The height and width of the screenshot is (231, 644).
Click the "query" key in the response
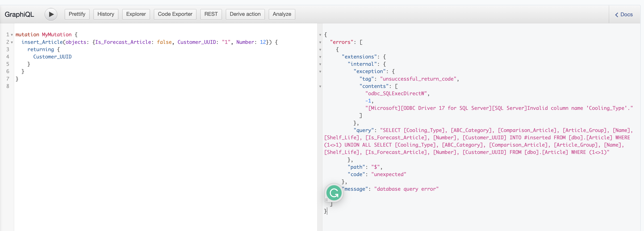tap(364, 130)
